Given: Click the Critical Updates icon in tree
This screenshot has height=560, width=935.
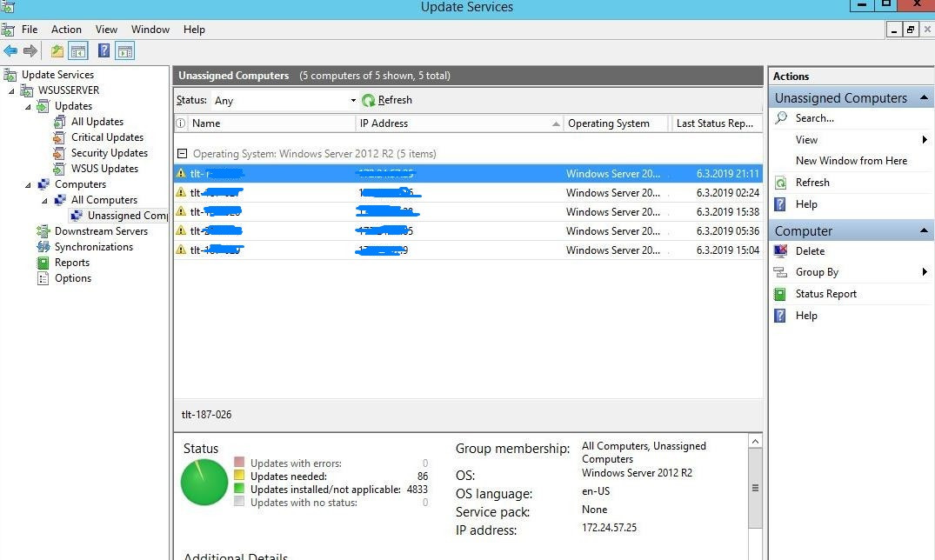Looking at the screenshot, I should (59, 137).
